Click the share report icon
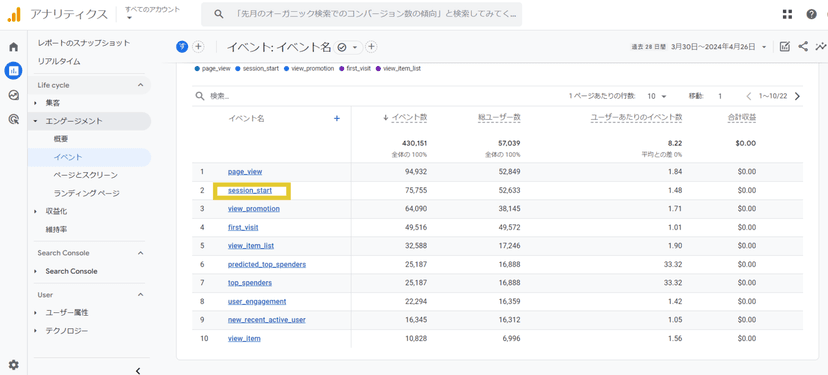828x375 pixels. click(803, 47)
